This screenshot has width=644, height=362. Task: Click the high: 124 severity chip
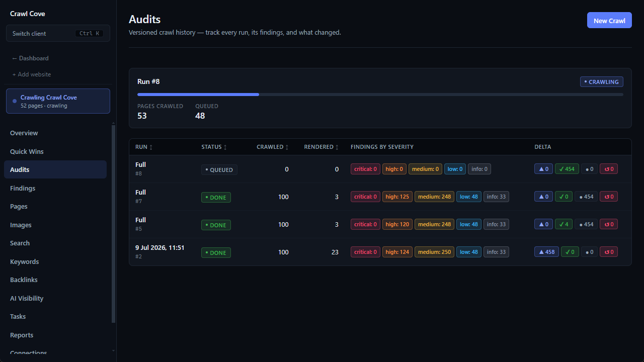click(x=397, y=252)
